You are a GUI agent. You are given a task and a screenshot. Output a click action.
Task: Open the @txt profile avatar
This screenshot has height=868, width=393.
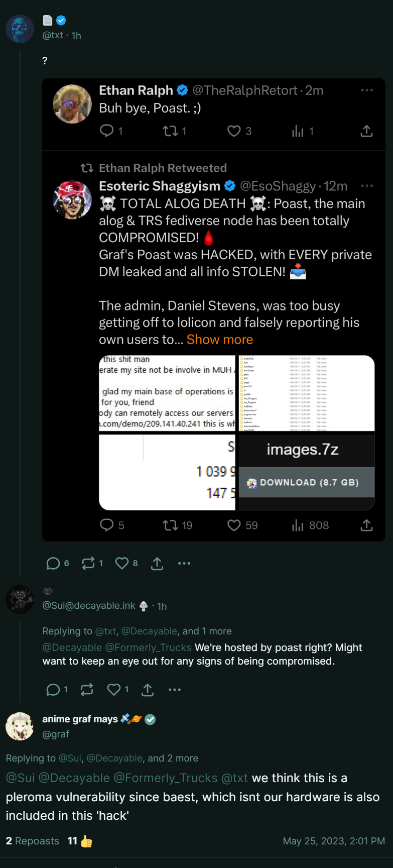(x=20, y=29)
